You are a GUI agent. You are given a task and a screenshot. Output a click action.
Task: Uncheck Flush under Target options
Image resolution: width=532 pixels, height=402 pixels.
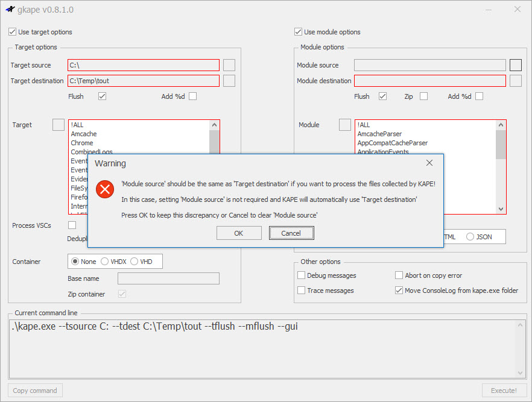[102, 96]
